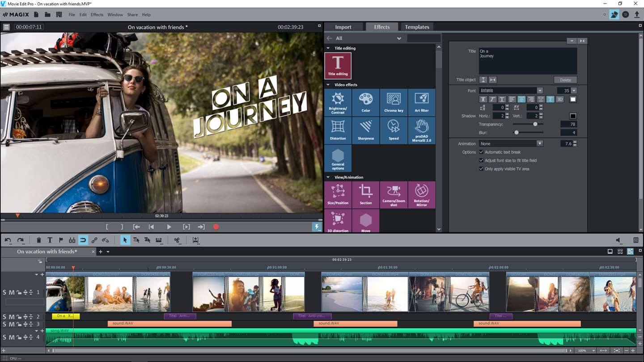
Task: Play the preview video
Action: point(169,227)
